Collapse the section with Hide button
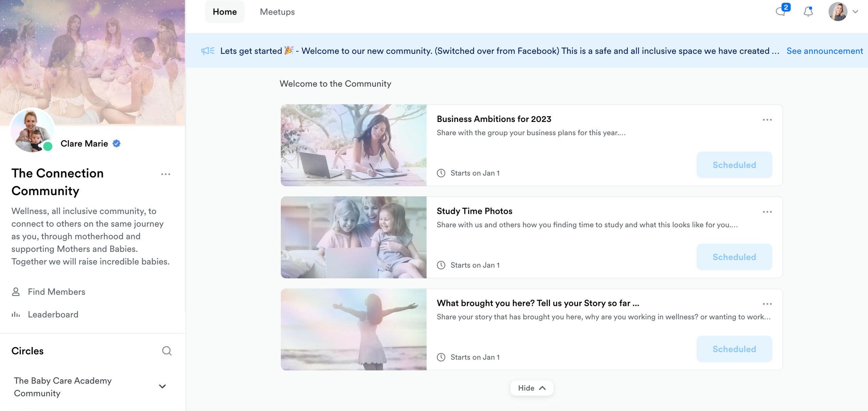The image size is (868, 411). [531, 388]
